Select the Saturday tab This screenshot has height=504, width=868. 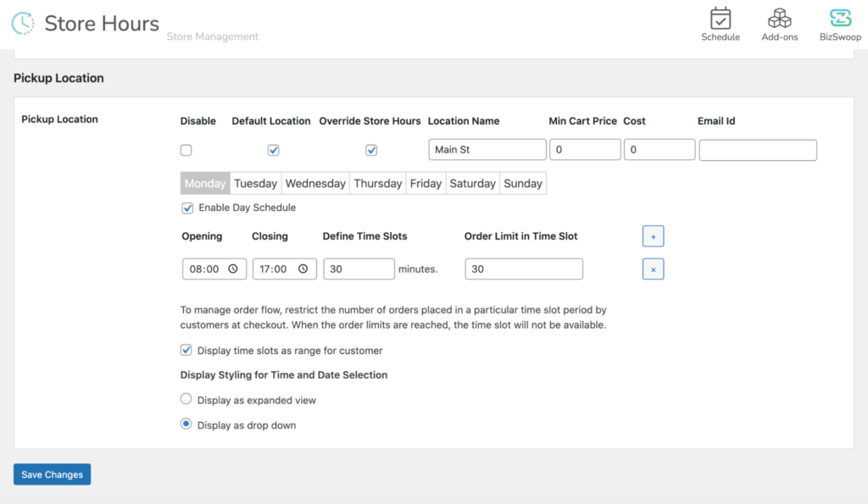click(x=472, y=183)
